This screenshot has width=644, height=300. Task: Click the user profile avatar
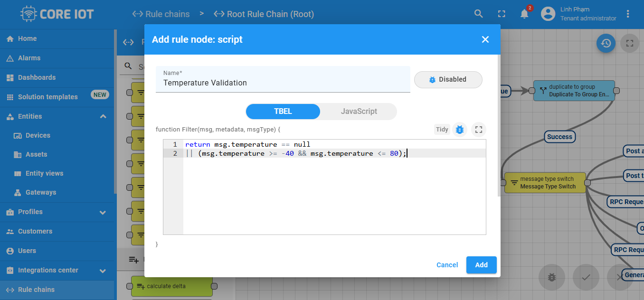coord(548,14)
